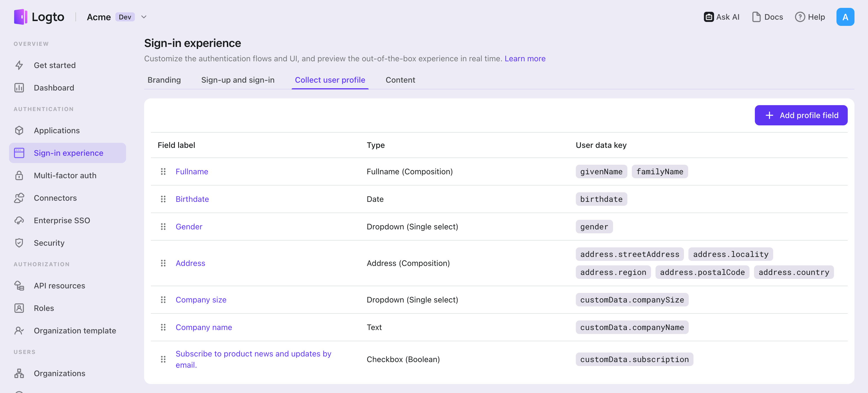Click the Organizations hierarchy icon

[x=19, y=374]
